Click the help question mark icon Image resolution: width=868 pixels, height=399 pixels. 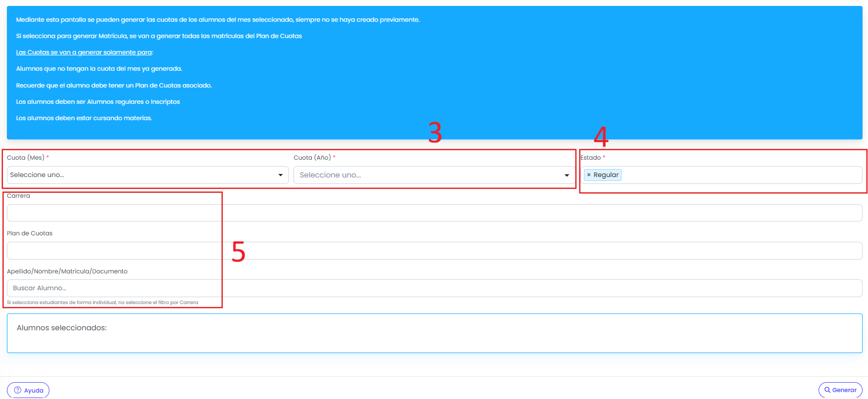[18, 390]
